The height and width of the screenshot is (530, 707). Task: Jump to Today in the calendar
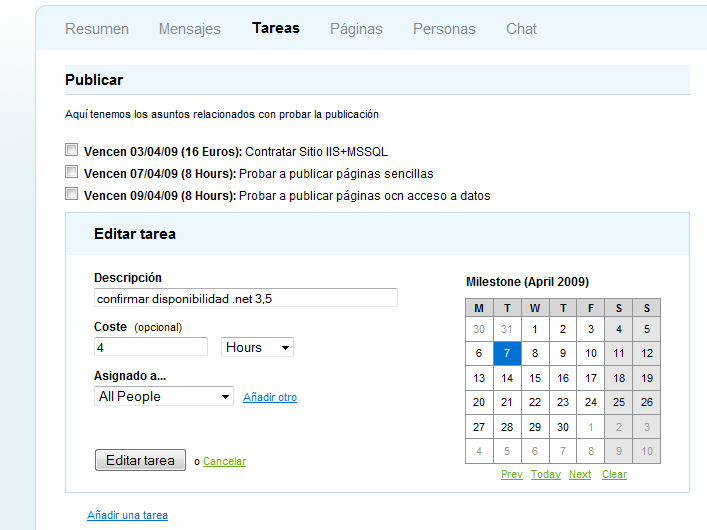545,474
